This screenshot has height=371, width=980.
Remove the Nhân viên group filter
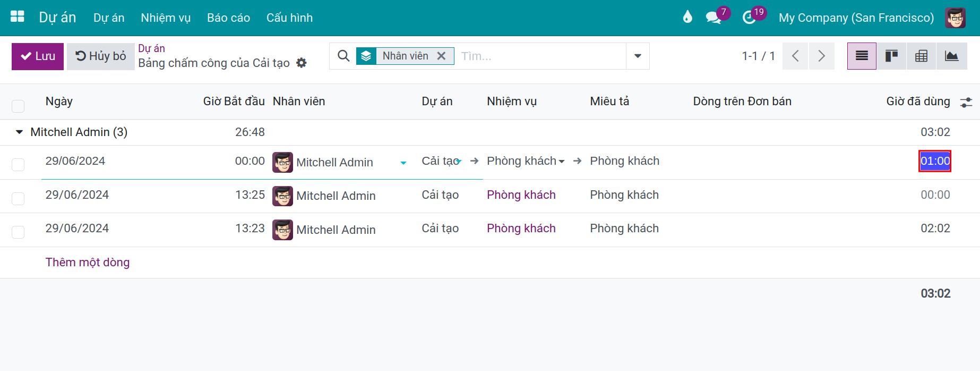click(441, 56)
